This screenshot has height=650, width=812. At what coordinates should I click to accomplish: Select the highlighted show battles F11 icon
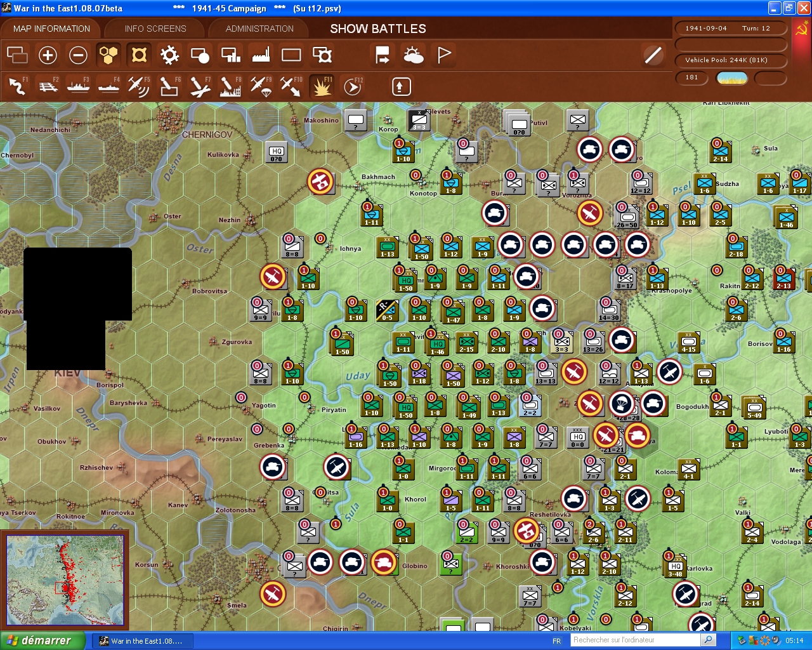pos(321,86)
